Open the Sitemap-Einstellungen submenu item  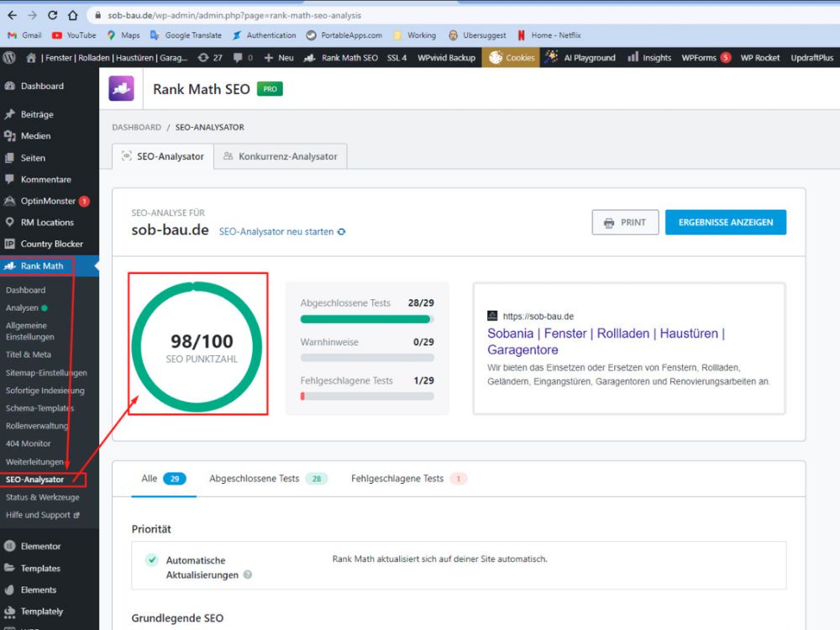(46, 372)
